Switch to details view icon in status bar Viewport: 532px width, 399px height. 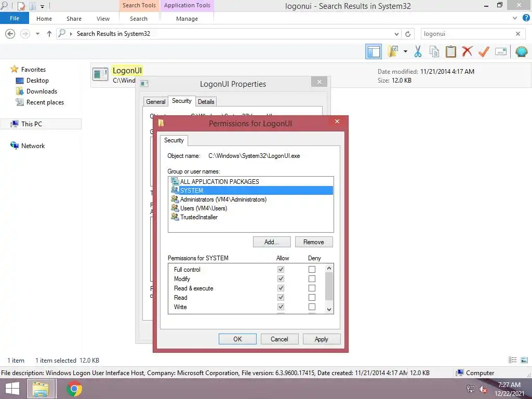pyautogui.click(x=512, y=360)
